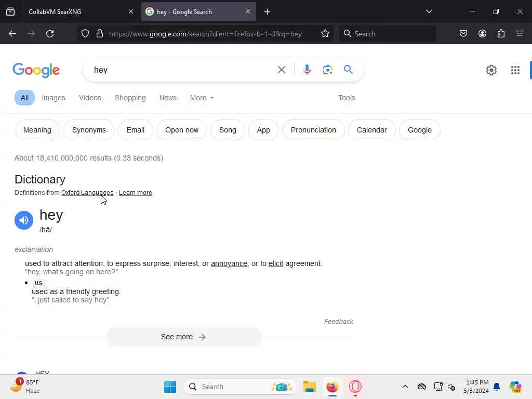This screenshot has width=532, height=399.
Task: Open Google apps grid
Action: point(515,70)
